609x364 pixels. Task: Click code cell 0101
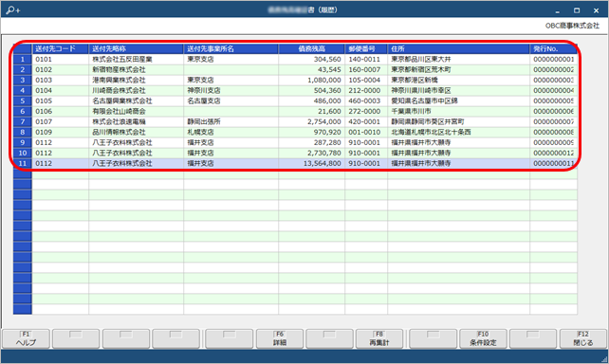60,60
